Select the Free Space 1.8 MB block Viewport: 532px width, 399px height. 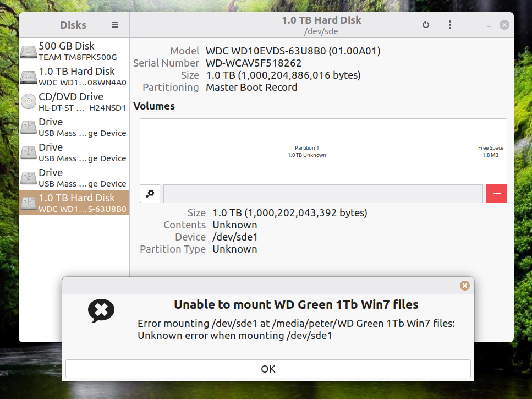coord(490,151)
